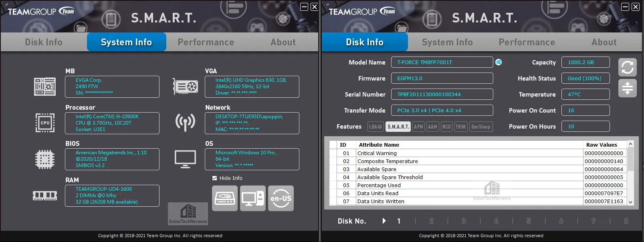This screenshot has width=644, height=242.
Task: Select the Disk Info tab in the right window
Action: [365, 42]
